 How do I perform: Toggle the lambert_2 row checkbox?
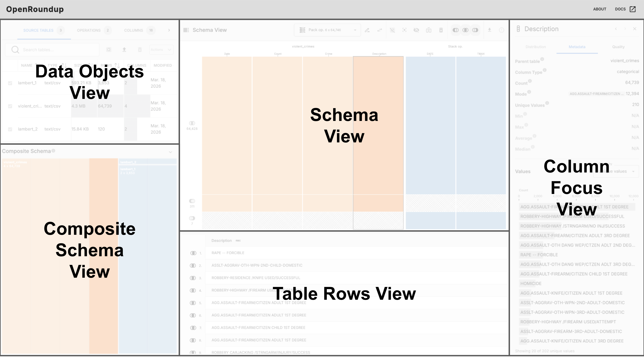tap(10, 129)
